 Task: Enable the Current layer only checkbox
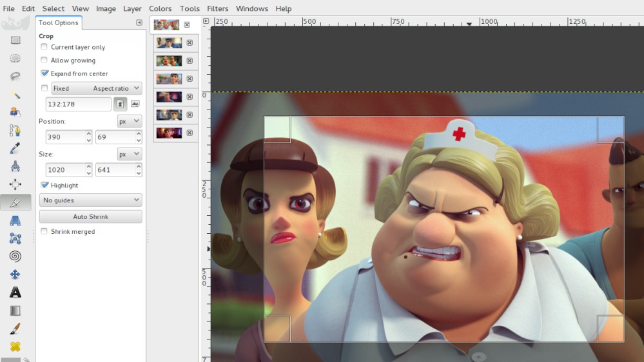point(44,47)
